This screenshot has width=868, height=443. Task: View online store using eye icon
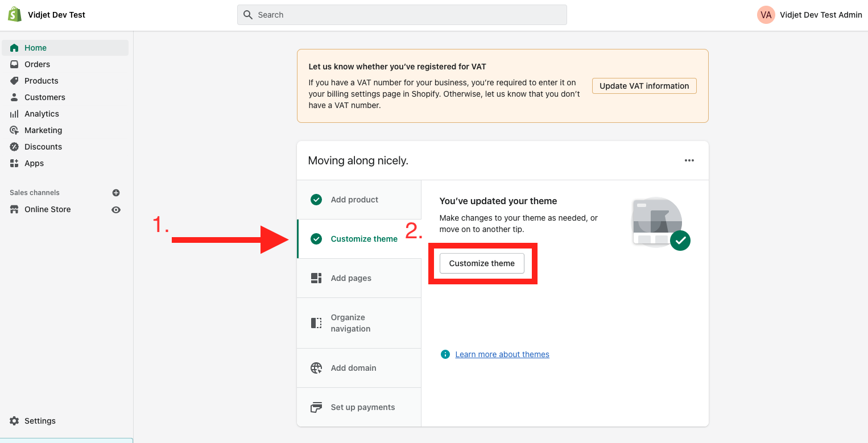click(x=116, y=210)
